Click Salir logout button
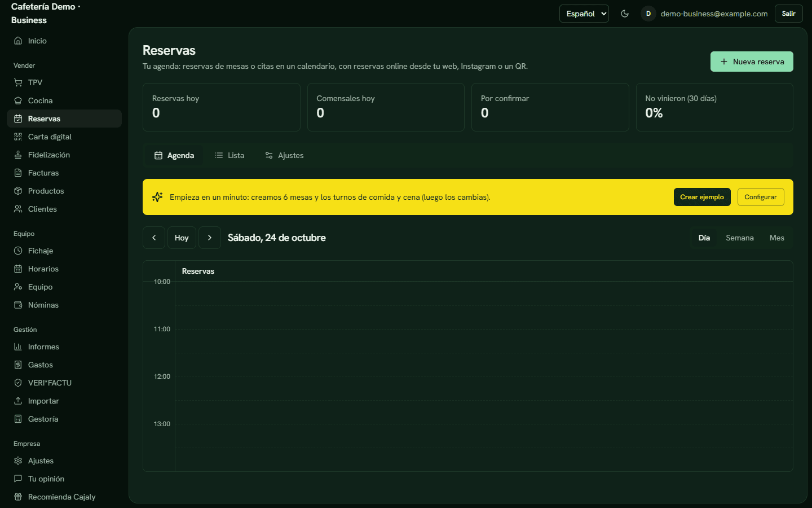Screen dimensions: 812x508 pos(789,14)
